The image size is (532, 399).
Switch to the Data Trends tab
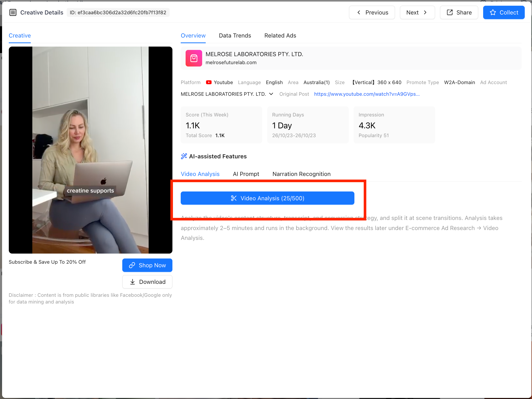click(x=235, y=35)
